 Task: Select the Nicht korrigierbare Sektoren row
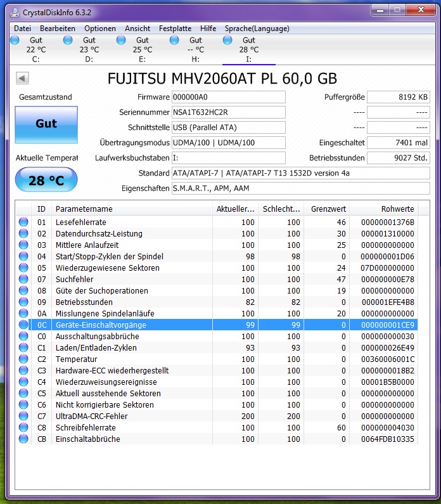point(217,404)
